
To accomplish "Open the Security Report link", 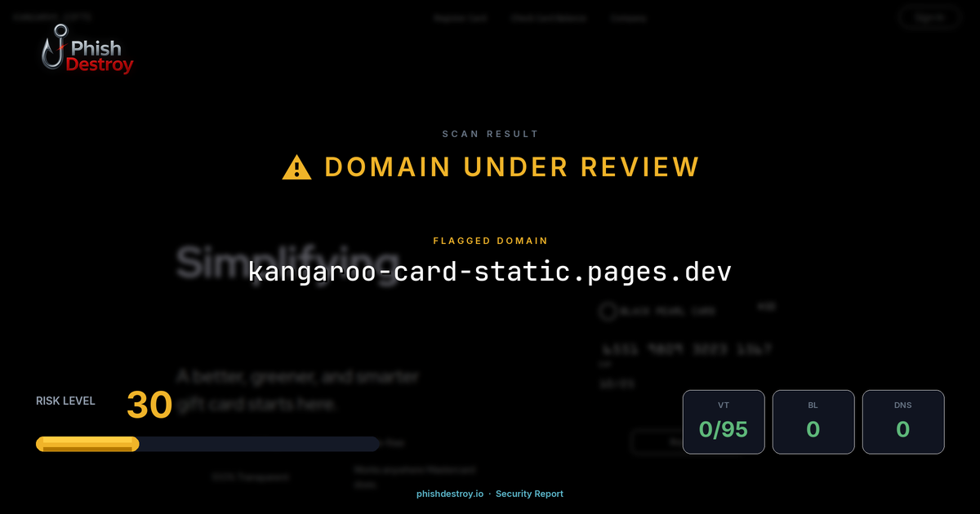I will 529,494.
